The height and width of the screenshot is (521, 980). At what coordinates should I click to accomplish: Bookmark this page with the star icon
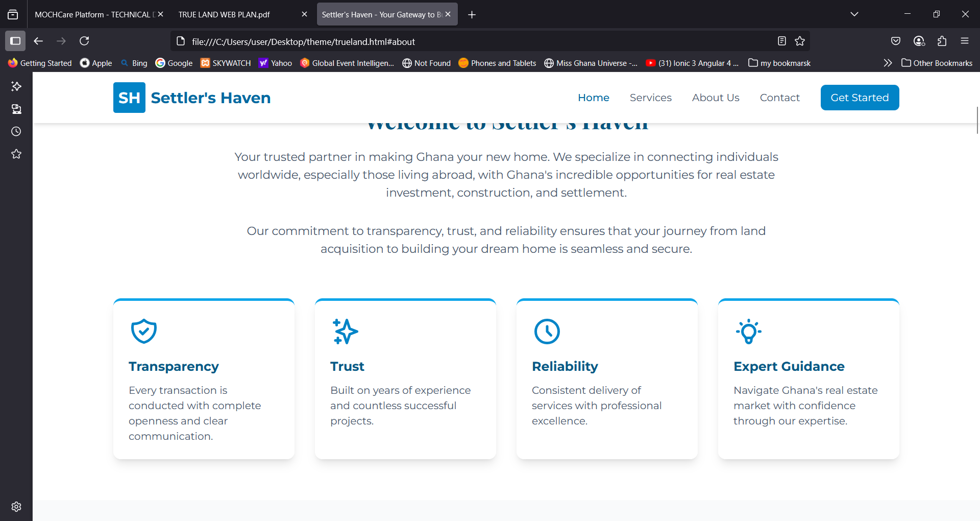click(x=800, y=41)
